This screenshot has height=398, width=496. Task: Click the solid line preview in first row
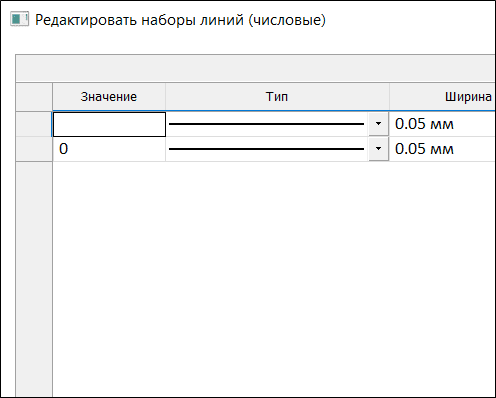coord(266,124)
